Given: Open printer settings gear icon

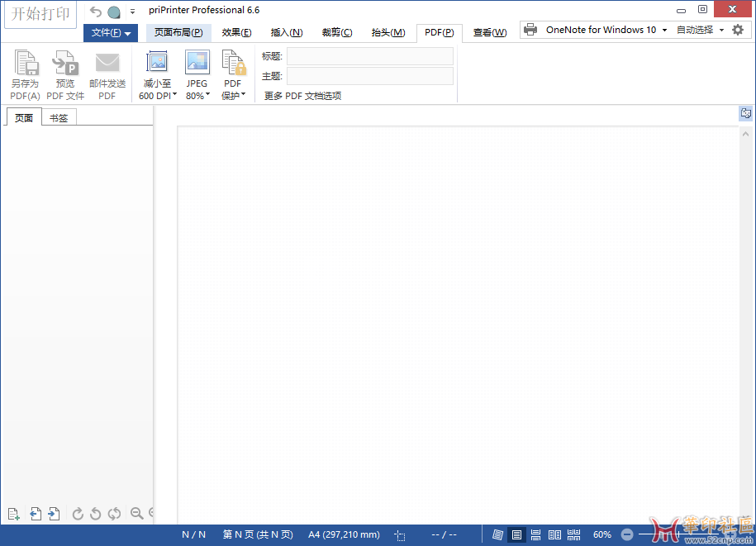Looking at the screenshot, I should [738, 30].
